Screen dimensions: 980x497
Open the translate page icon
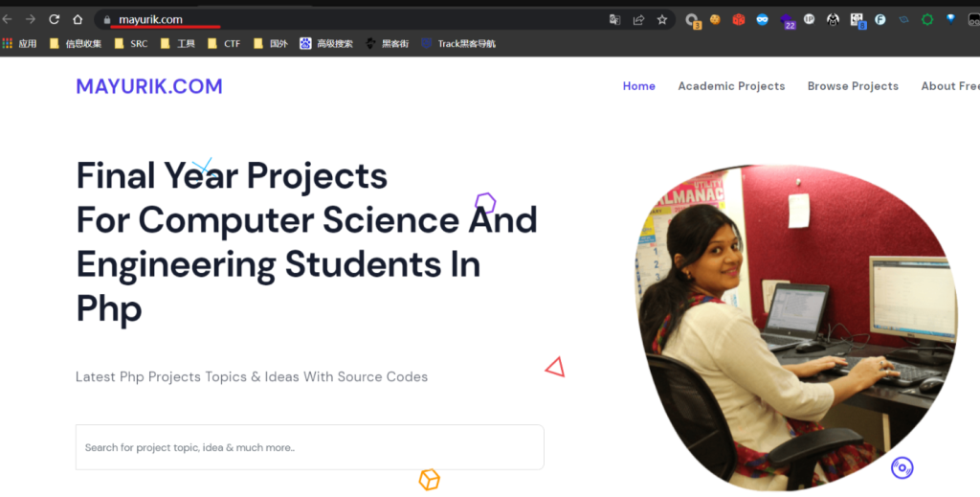615,19
